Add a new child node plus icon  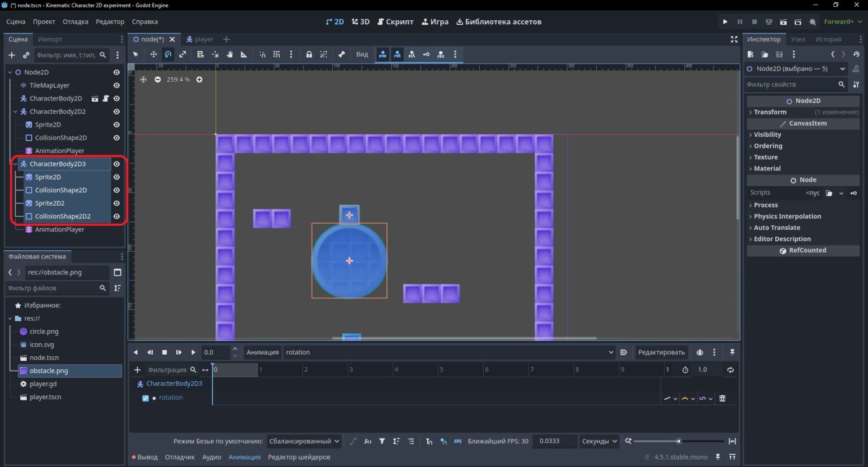coord(11,55)
